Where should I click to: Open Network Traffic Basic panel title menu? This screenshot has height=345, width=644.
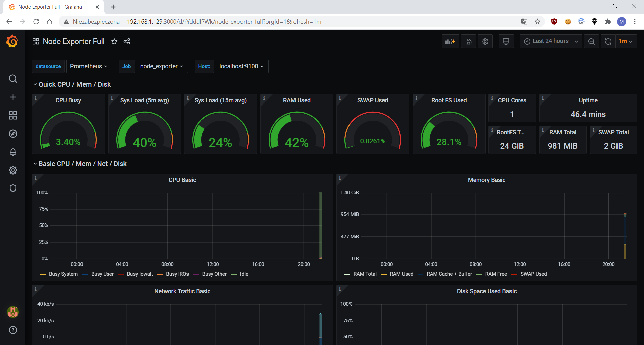point(182,291)
